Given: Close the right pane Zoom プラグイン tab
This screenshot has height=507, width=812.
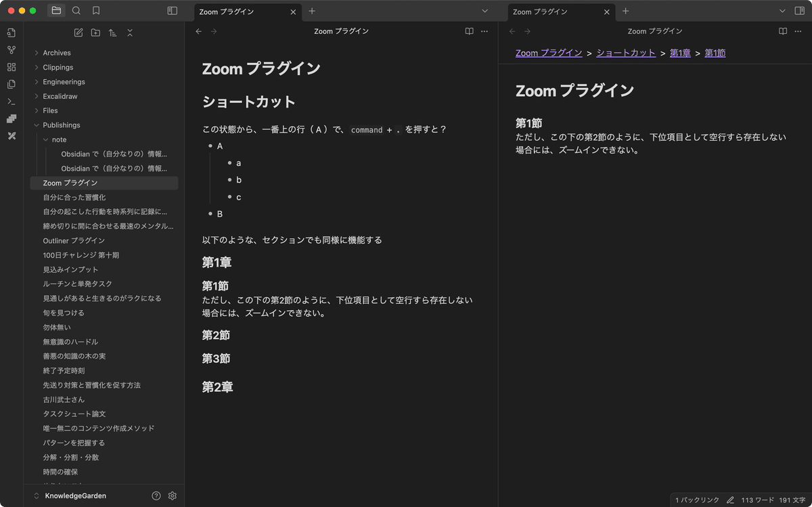Looking at the screenshot, I should [607, 12].
